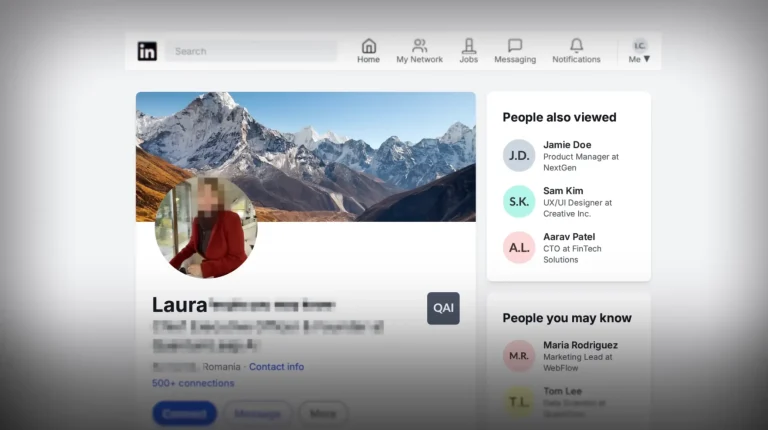Image resolution: width=768 pixels, height=430 pixels.
Task: Check the Notifications bell icon
Action: tap(576, 46)
